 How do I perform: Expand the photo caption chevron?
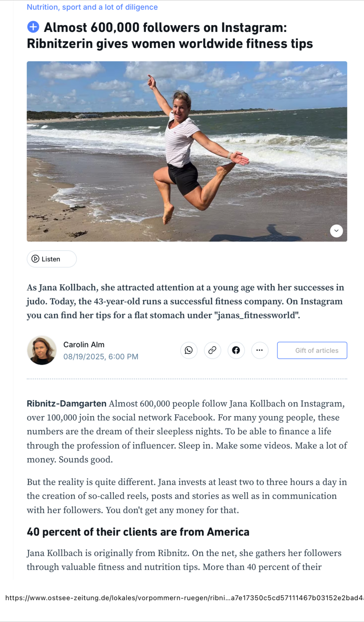point(336,231)
